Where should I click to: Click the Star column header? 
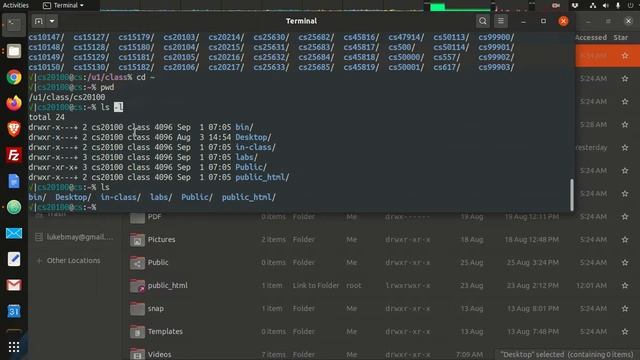pos(620,38)
